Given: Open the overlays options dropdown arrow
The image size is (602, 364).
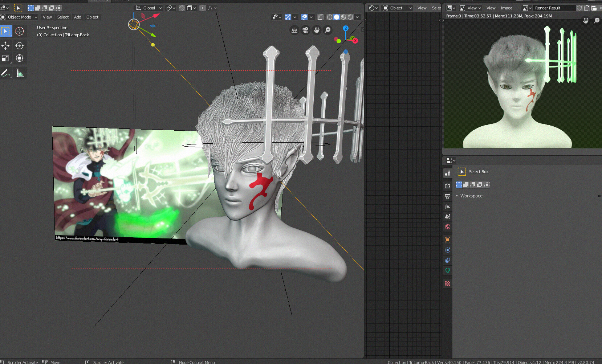Looking at the screenshot, I should point(311,17).
